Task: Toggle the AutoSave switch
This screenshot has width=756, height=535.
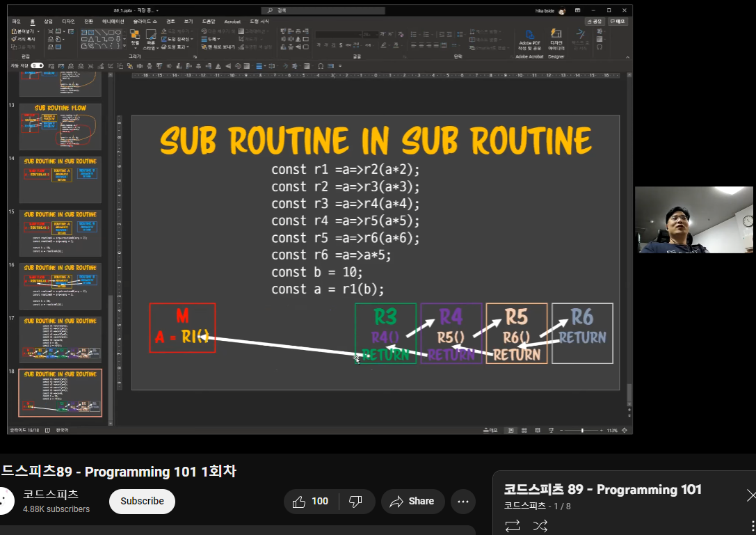Action: (x=37, y=65)
